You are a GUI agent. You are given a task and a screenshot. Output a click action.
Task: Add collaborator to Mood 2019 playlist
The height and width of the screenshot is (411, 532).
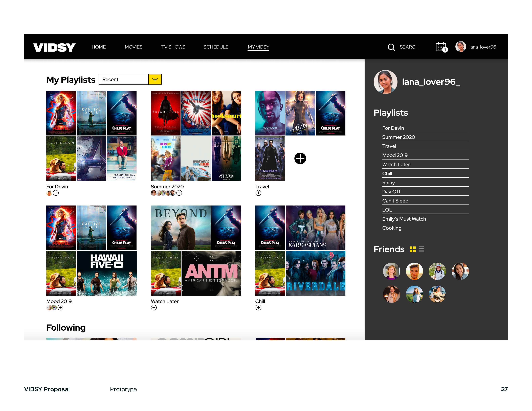tap(60, 308)
